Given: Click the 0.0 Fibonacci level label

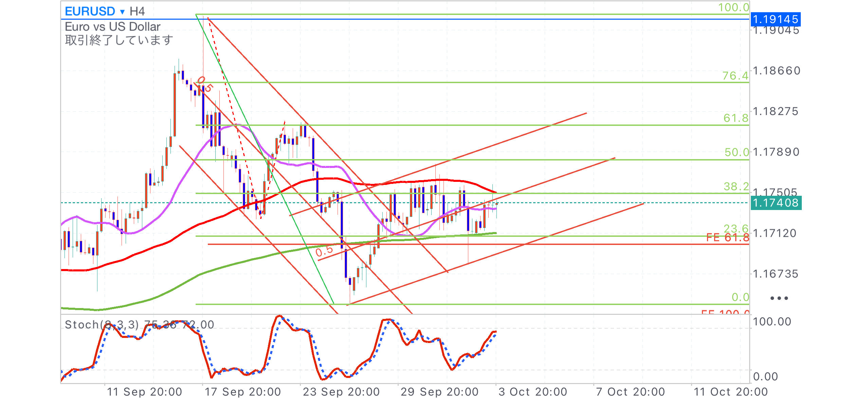Looking at the screenshot, I should click(740, 297).
